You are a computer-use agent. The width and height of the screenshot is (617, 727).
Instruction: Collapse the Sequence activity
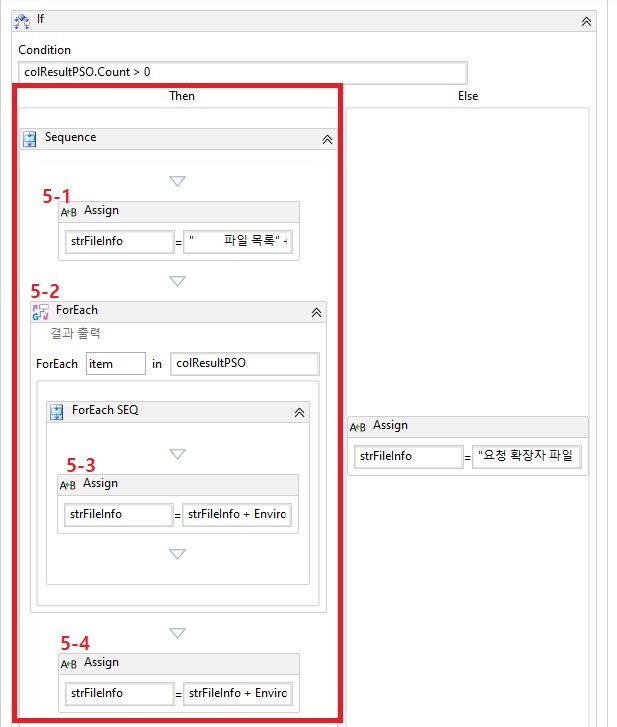point(326,139)
